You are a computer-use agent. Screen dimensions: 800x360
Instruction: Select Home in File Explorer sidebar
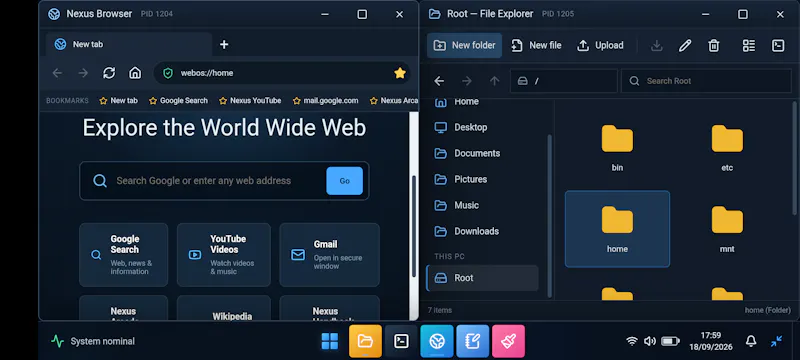482,102
